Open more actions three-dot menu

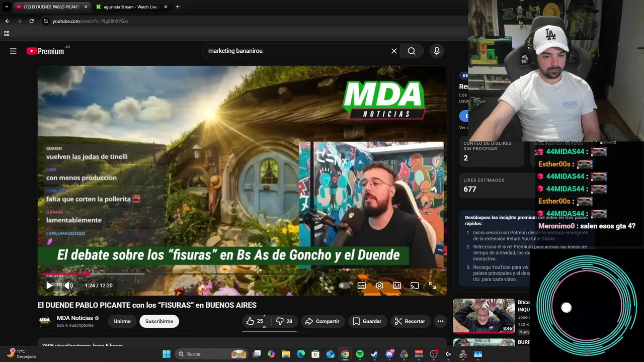coord(440,321)
